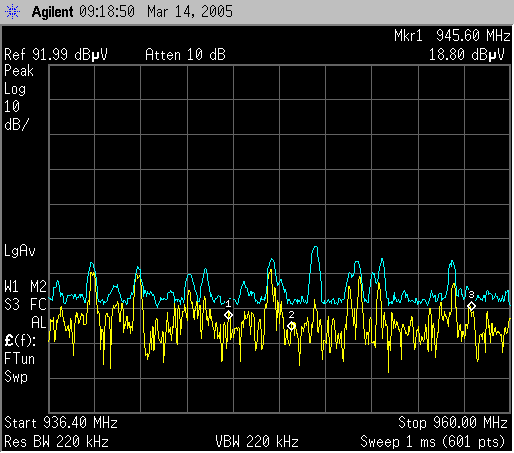Viewport: 514px width, 453px height.
Task: Click the Ref 91.99 dBµV level label
Action: pyautogui.click(x=56, y=54)
